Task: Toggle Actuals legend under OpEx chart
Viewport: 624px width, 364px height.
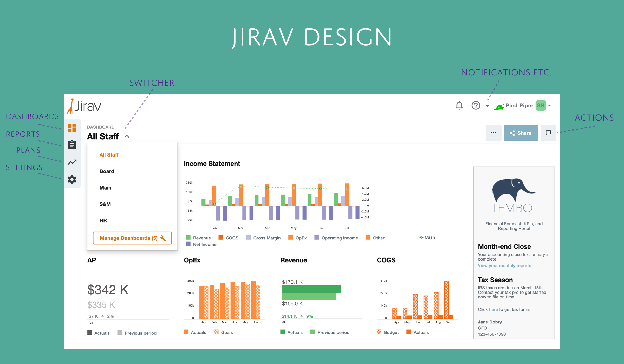Action: [x=195, y=332]
